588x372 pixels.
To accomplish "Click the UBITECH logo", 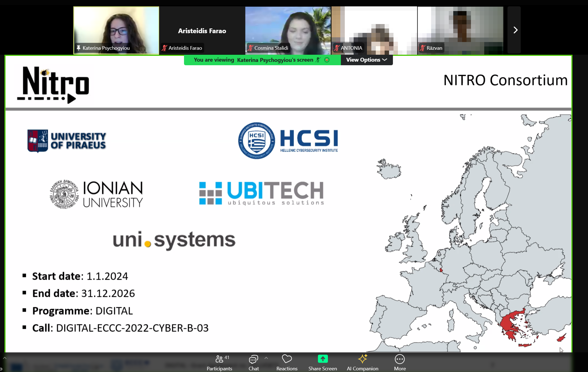I will click(x=261, y=193).
